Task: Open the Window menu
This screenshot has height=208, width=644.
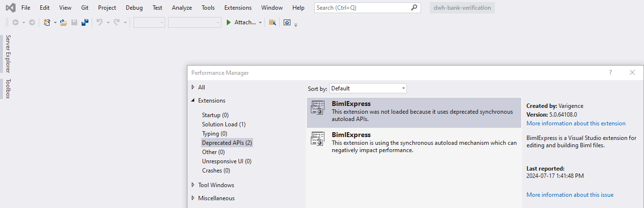Action: [272, 8]
